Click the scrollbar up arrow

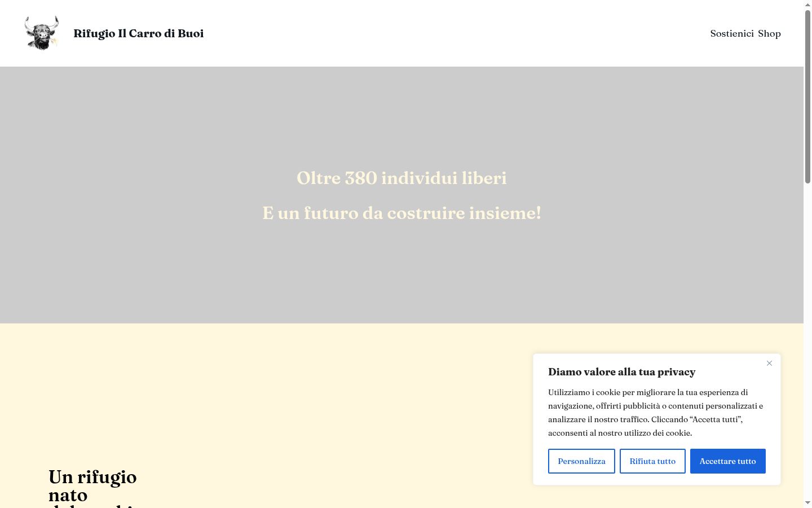point(807,4)
